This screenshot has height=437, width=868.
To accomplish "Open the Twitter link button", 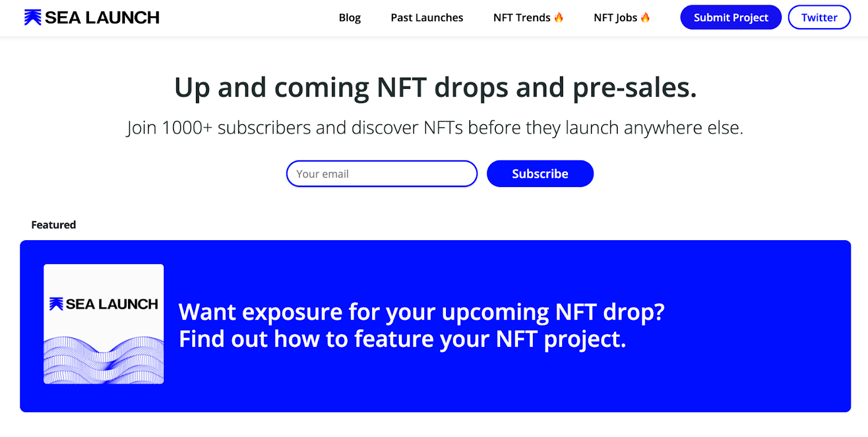I will (819, 17).
